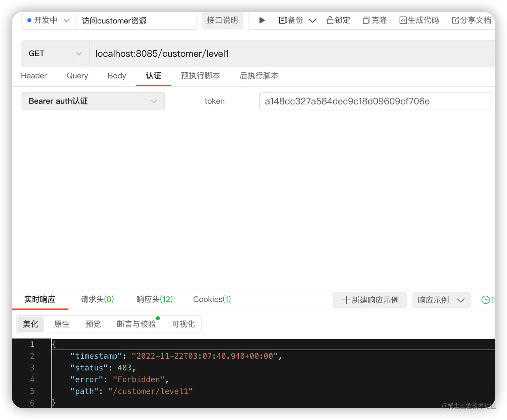Image resolution: width=507 pixels, height=420 pixels.
Task: Click the 克隆 clone button
Action: click(375, 20)
